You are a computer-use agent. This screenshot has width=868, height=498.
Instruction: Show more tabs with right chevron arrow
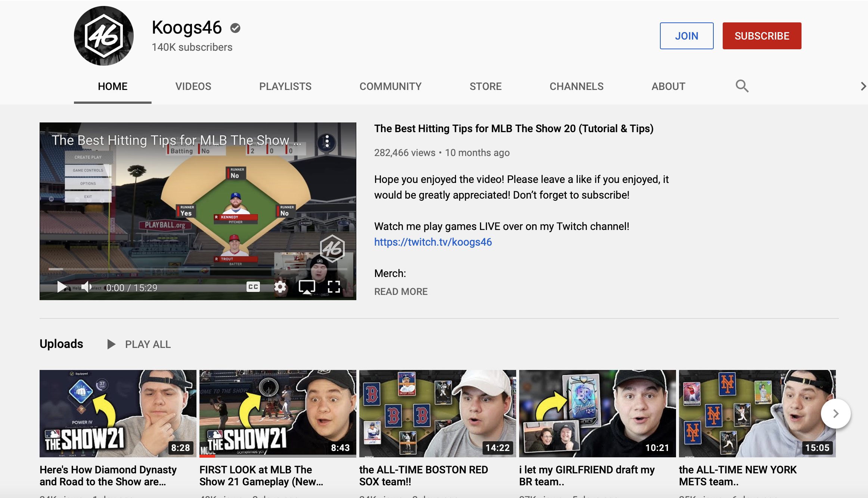[863, 86]
